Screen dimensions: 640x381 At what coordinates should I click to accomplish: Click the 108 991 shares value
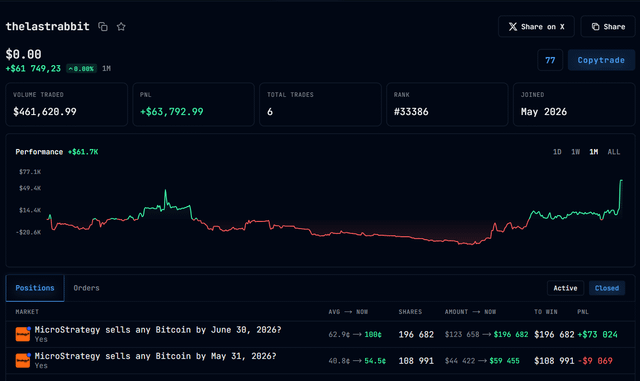[x=416, y=361]
